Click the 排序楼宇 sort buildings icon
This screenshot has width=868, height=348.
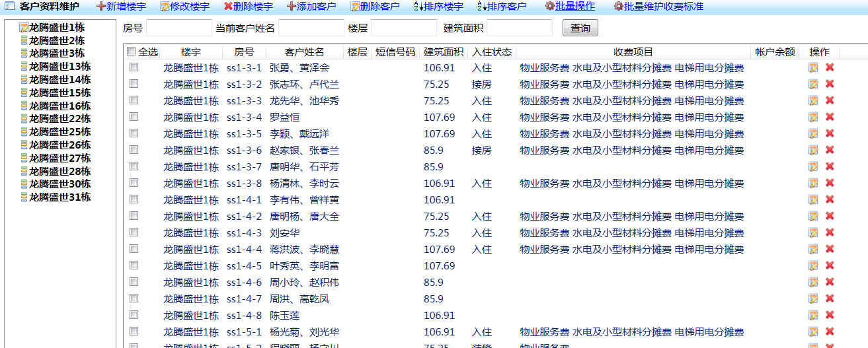tap(419, 7)
